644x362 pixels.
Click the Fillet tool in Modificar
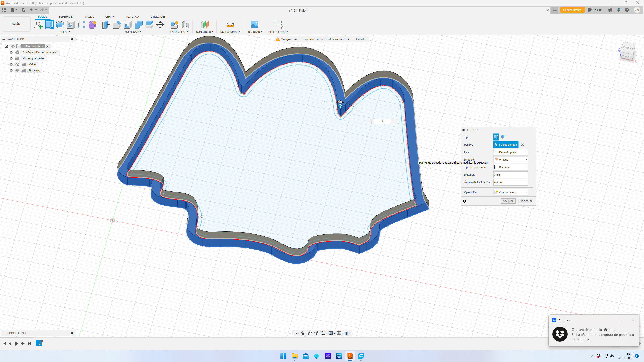pos(117,25)
